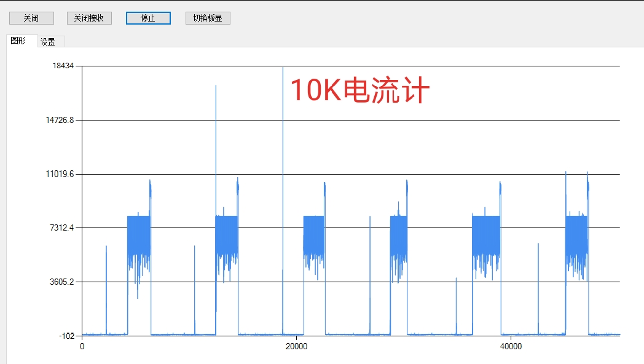Click the 10K电流计 chart title
644x364 pixels.
point(359,90)
